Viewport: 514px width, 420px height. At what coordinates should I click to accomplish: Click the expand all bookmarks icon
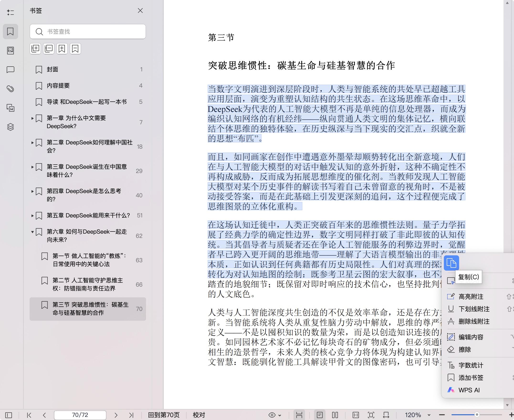(x=35, y=49)
